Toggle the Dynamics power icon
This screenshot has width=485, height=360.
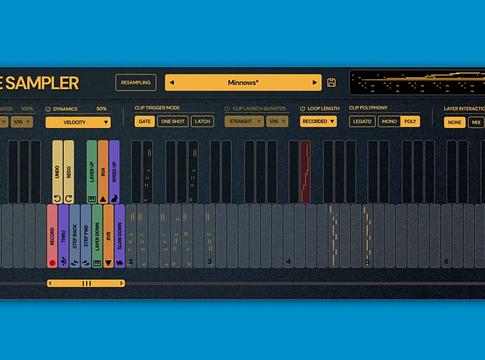48,109
